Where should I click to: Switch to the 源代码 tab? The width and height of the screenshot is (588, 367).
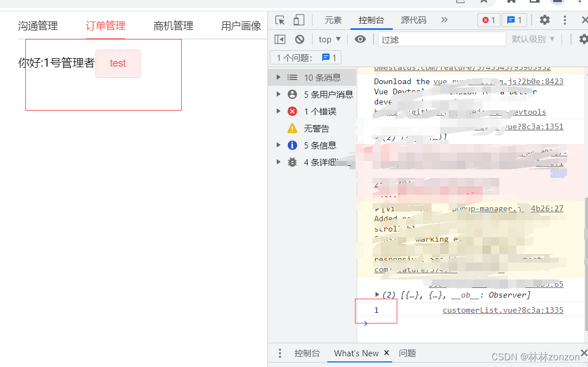(413, 19)
